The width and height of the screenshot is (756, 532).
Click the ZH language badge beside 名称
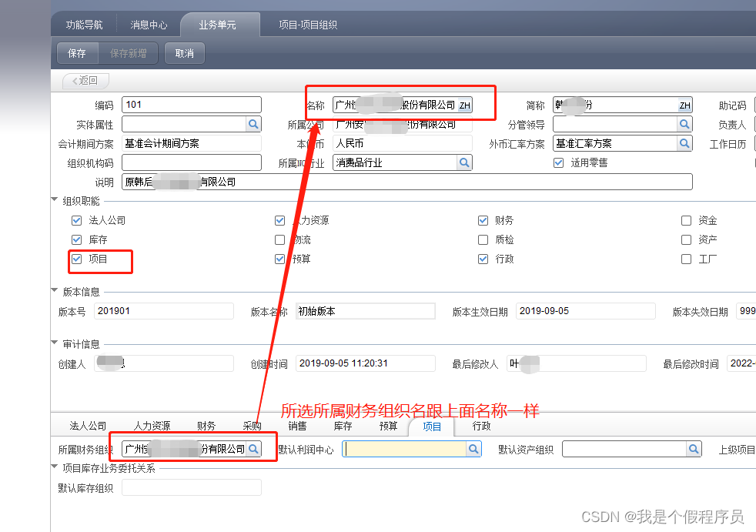(464, 104)
